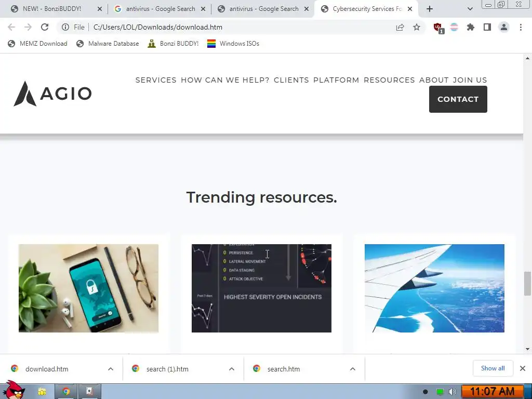The height and width of the screenshot is (399, 532).
Task: Close the BonziBUDDY tab
Action: [x=100, y=9]
